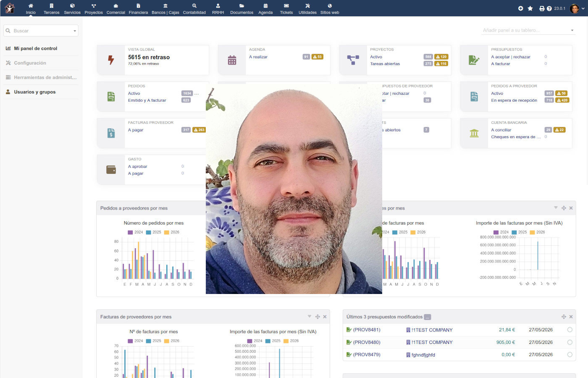Screen dimensions: 588x378
Task: Click the Pedidos a proveedor widget icon
Action: [x=474, y=97]
